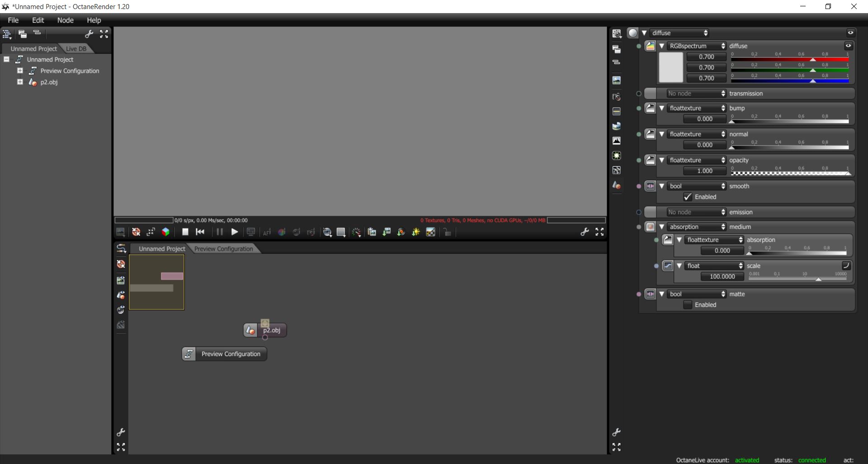This screenshot has height=464, width=868.
Task: Click the diffuse color swatch
Action: [671, 67]
